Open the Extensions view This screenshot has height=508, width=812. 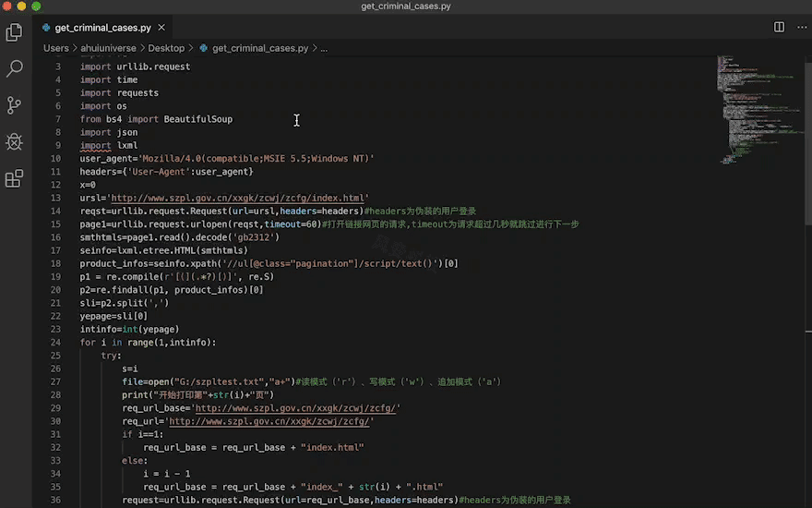coord(14,179)
